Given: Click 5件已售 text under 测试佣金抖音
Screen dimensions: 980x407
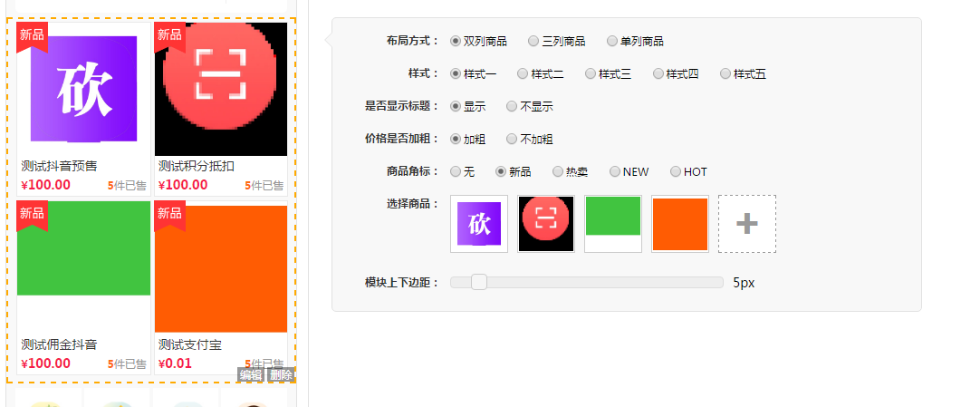Looking at the screenshot, I should pyautogui.click(x=127, y=364).
